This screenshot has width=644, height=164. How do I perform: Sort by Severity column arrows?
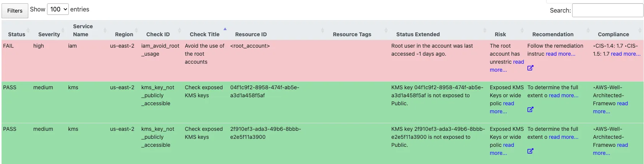point(63,30)
